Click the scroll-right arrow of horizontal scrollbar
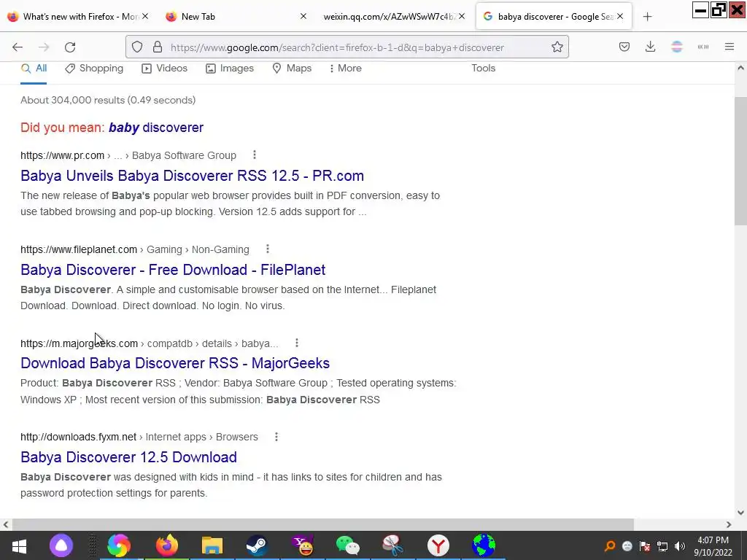 729,524
